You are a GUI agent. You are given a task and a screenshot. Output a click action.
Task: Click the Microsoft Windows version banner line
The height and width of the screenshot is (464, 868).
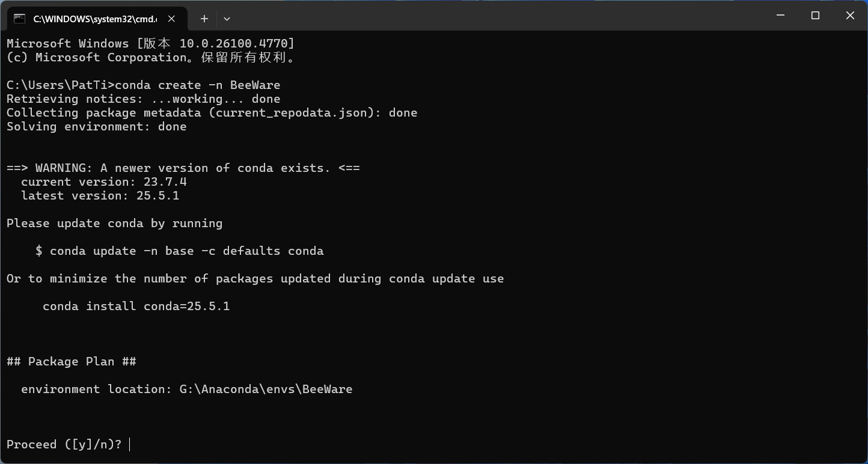pos(151,44)
